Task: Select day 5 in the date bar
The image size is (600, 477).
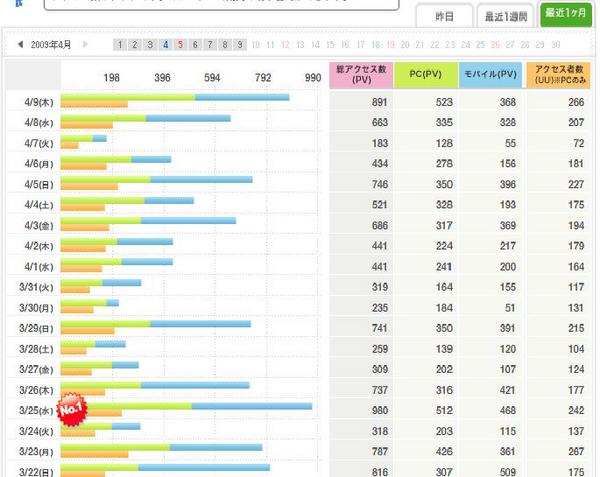Action: (180, 45)
